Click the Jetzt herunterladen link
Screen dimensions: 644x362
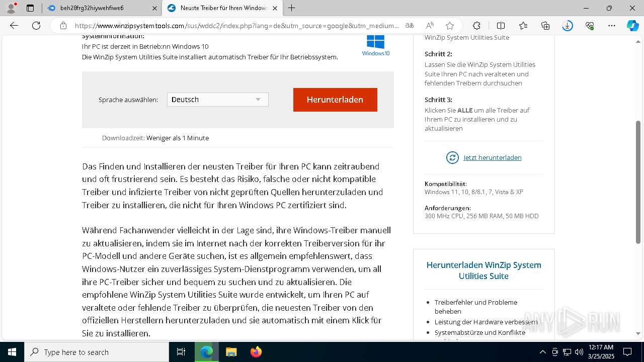pyautogui.click(x=492, y=157)
